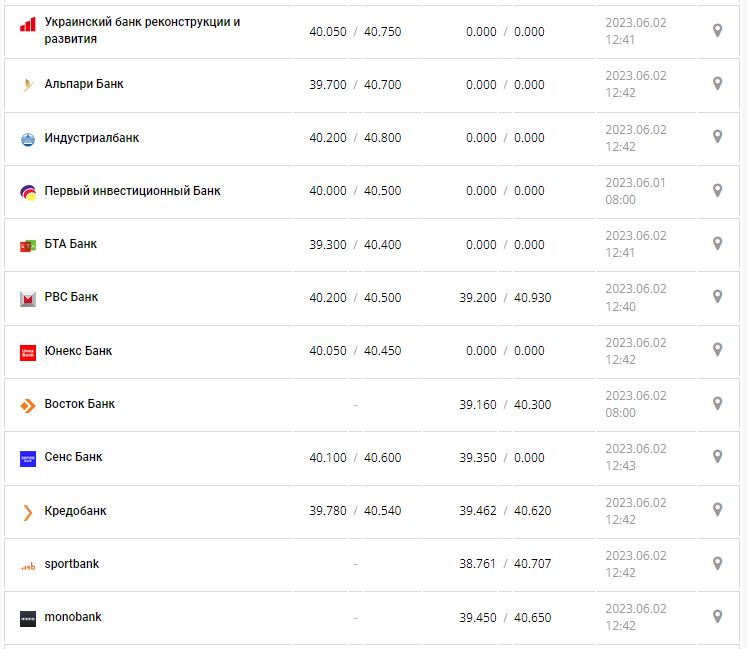Click Восток Банк location pin
Screen dimensions: 747x649
coord(717,403)
